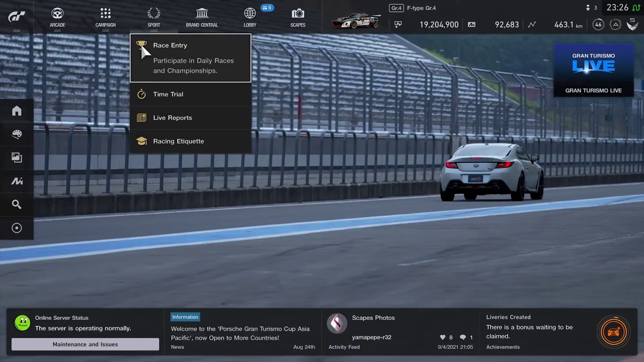This screenshot has height=362, width=644.
Task: Click the Aug 24th news date
Action: pyautogui.click(x=304, y=347)
